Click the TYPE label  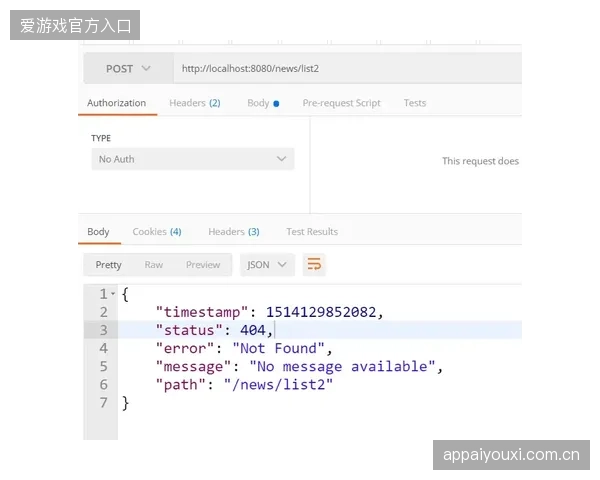(x=101, y=138)
